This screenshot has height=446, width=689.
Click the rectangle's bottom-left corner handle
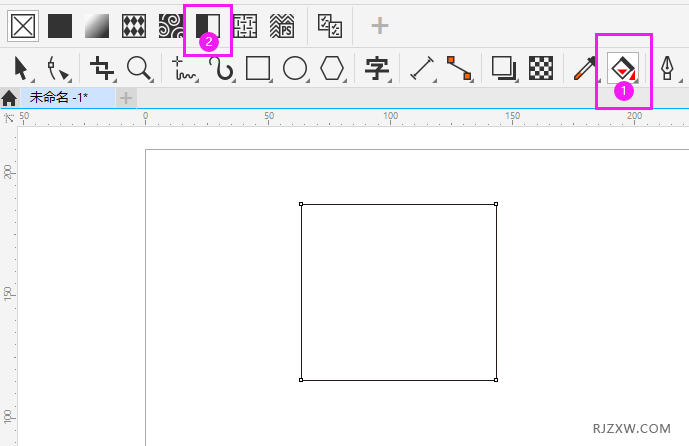point(301,380)
